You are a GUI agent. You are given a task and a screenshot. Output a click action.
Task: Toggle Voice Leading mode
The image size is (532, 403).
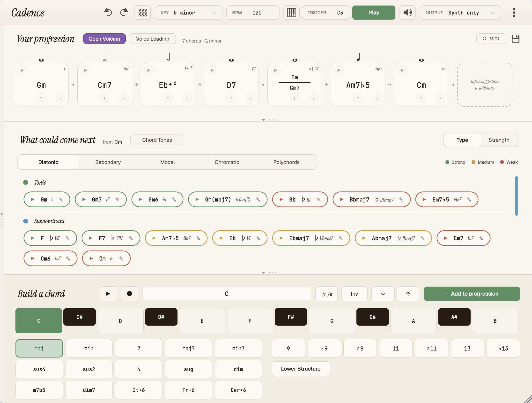pyautogui.click(x=153, y=39)
